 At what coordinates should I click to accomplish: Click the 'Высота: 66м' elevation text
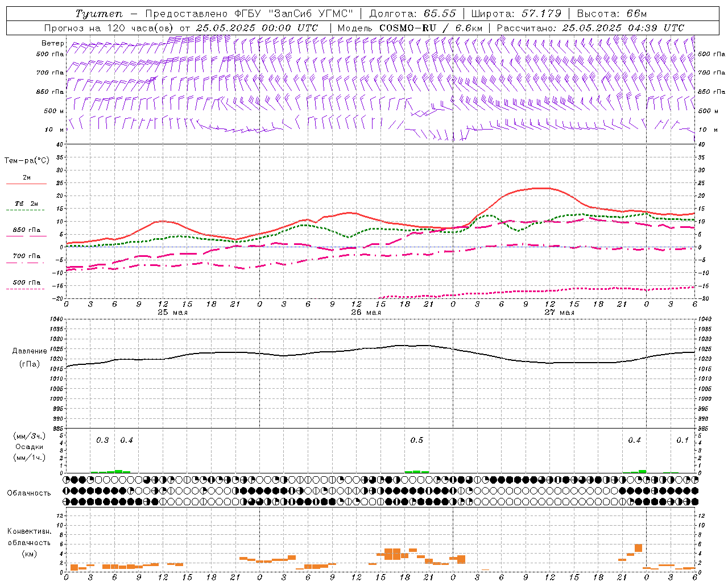click(x=611, y=14)
